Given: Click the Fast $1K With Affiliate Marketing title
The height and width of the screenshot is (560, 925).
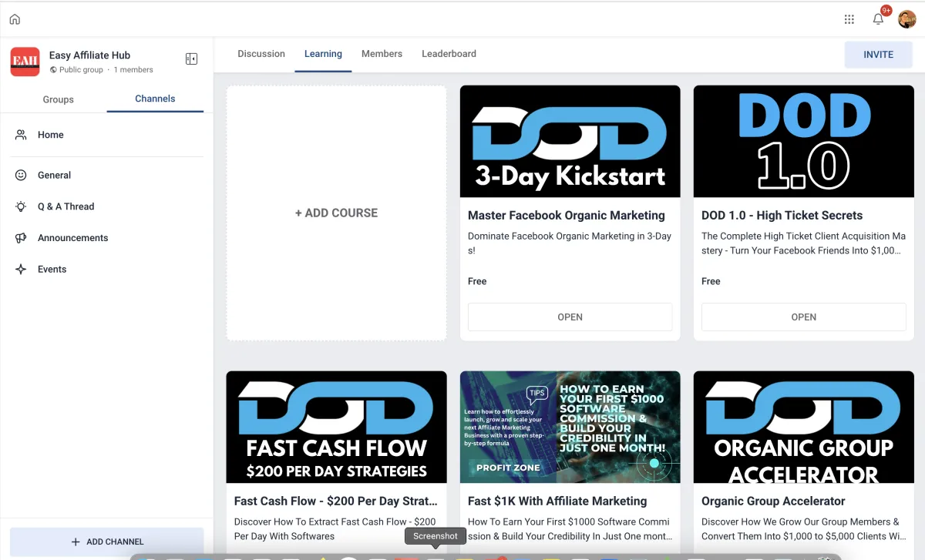Looking at the screenshot, I should coord(557,501).
